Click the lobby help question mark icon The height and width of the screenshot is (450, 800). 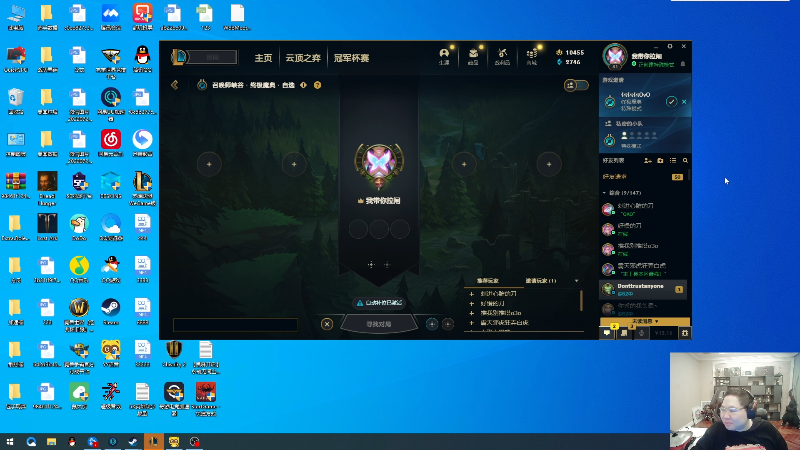tap(317, 85)
